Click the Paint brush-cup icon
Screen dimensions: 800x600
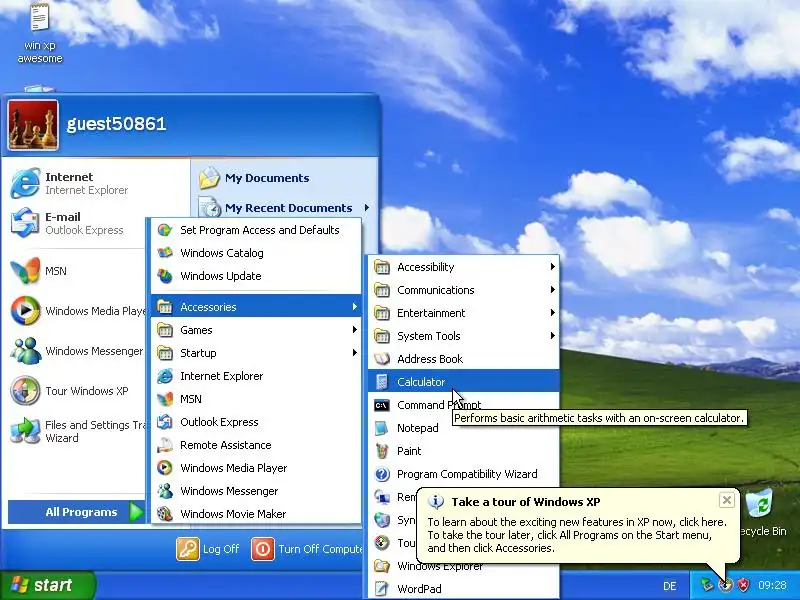(x=382, y=451)
